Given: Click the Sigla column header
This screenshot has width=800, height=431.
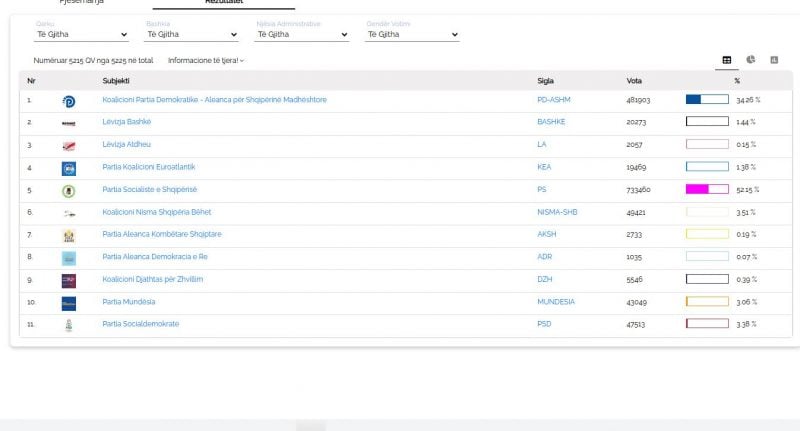Looking at the screenshot, I should click(x=545, y=81).
